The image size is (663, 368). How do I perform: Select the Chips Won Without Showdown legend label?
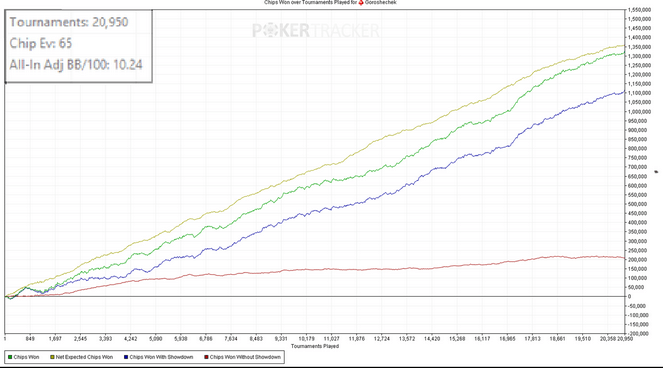(245, 357)
